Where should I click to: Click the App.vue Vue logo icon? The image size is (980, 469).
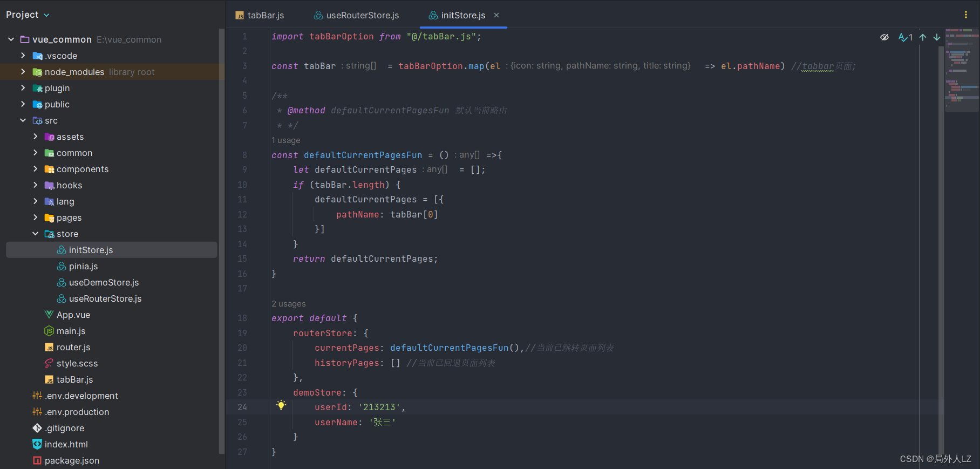[49, 315]
